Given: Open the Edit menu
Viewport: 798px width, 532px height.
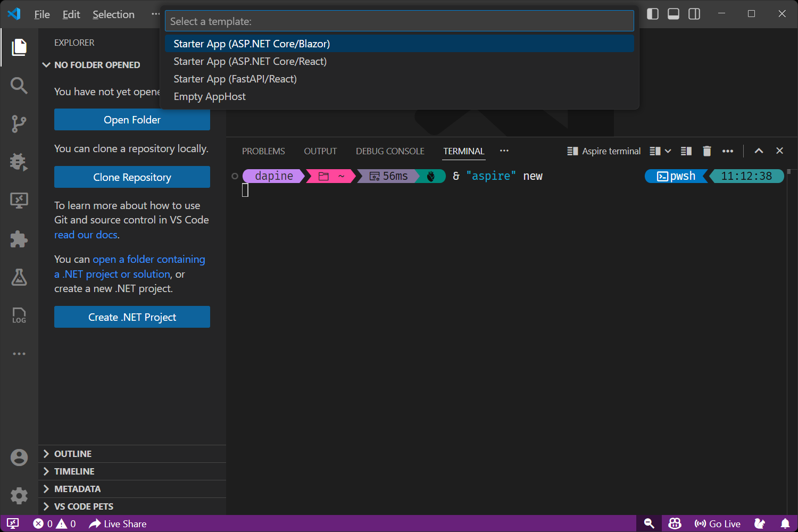Looking at the screenshot, I should point(71,14).
